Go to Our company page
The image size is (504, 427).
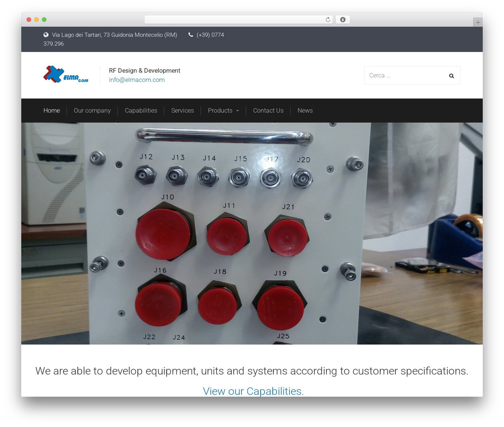coord(92,111)
